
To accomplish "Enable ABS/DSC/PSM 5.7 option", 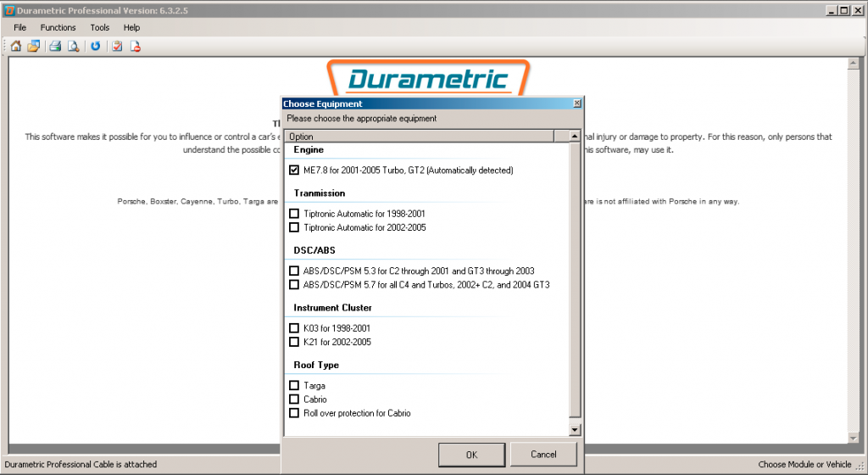I will (294, 284).
